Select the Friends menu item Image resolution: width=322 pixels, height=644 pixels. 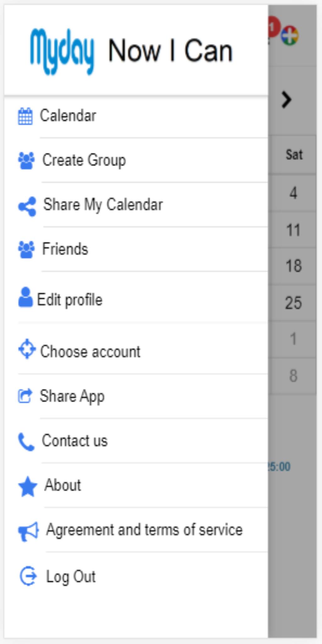136,249
